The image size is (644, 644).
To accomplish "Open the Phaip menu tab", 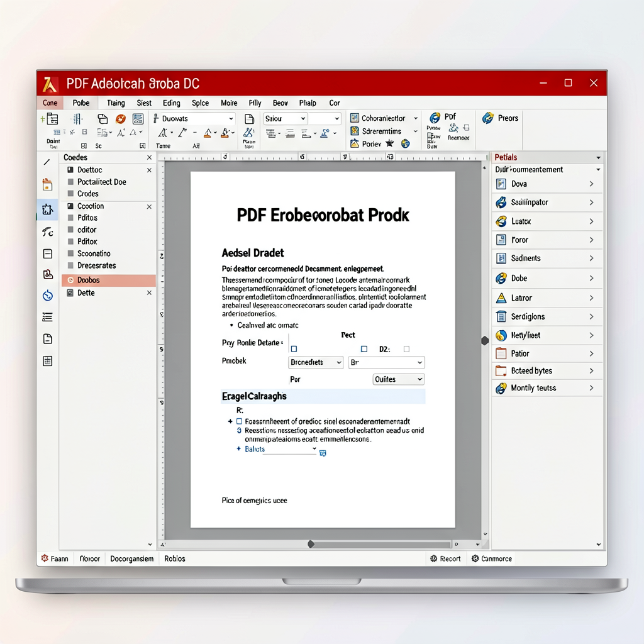I will [x=308, y=103].
